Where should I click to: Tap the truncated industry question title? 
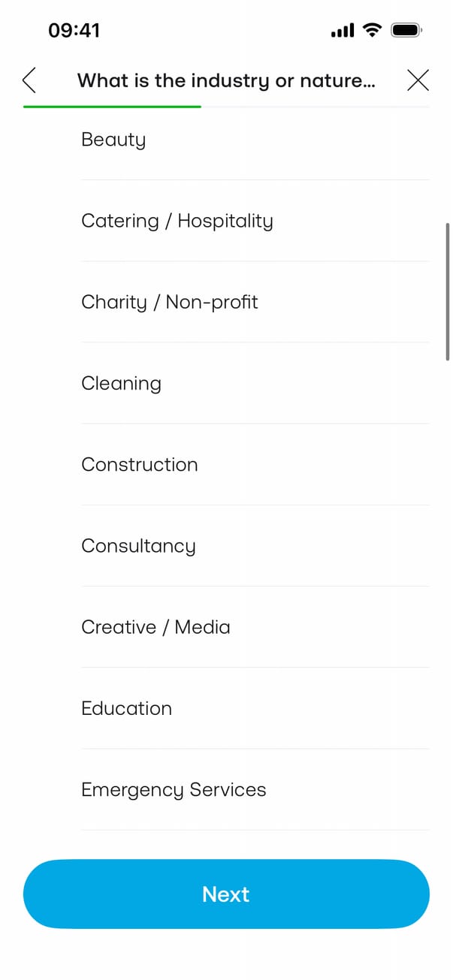coord(226,80)
